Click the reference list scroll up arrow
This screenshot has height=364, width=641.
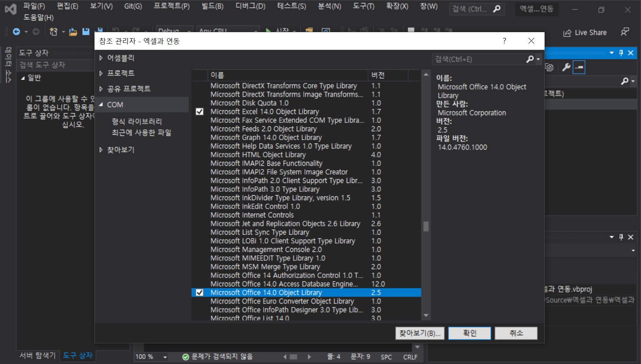click(x=426, y=74)
